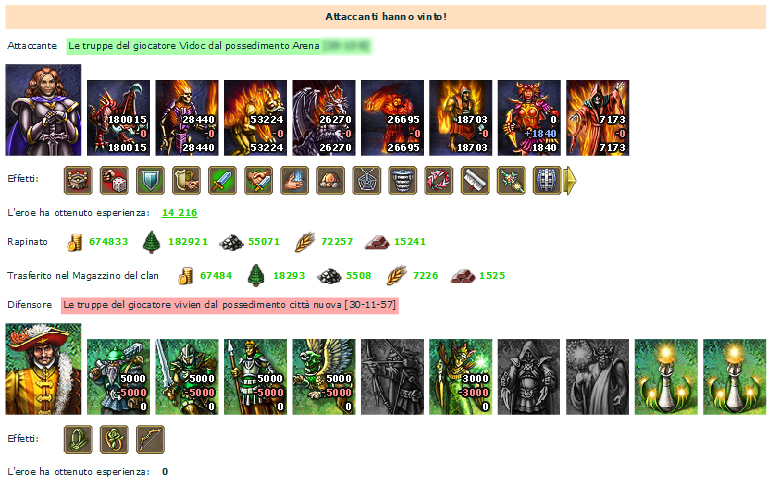This screenshot has width=768, height=483.
Task: Select the barrel effect icon
Action: click(x=547, y=180)
